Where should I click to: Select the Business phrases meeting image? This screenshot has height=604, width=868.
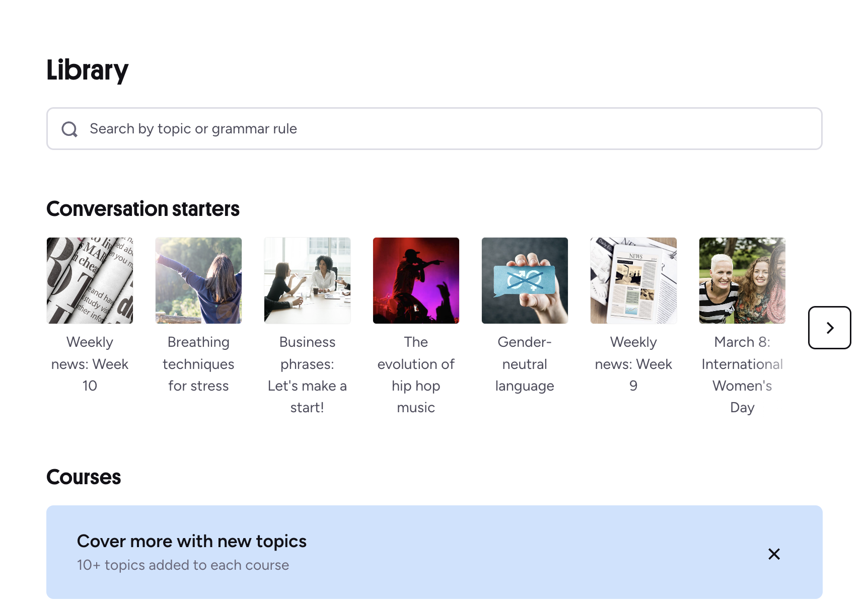click(307, 280)
